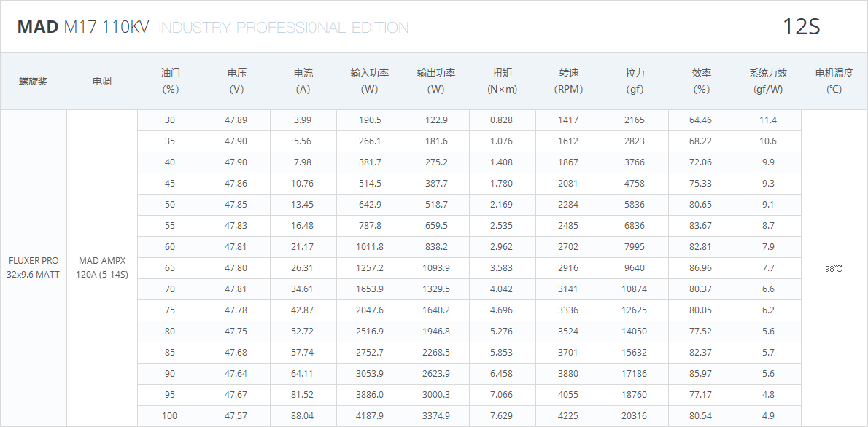The height and width of the screenshot is (427, 868).
Task: Click torque value 1.076
Action: tap(502, 141)
